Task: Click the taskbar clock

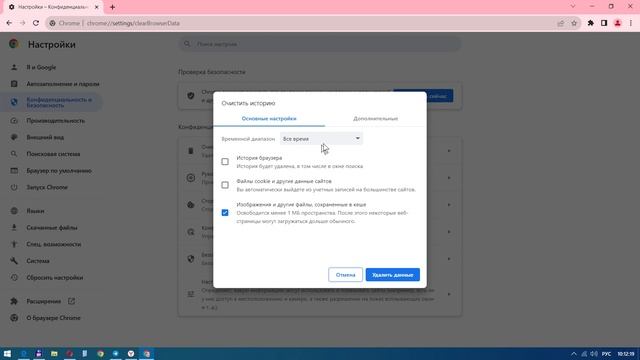Action: click(x=626, y=354)
